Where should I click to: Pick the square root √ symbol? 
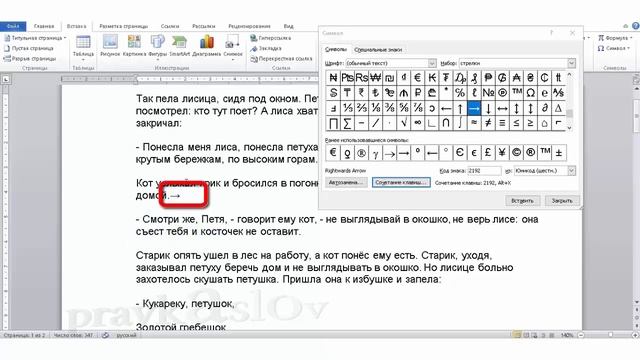[x=404, y=123]
